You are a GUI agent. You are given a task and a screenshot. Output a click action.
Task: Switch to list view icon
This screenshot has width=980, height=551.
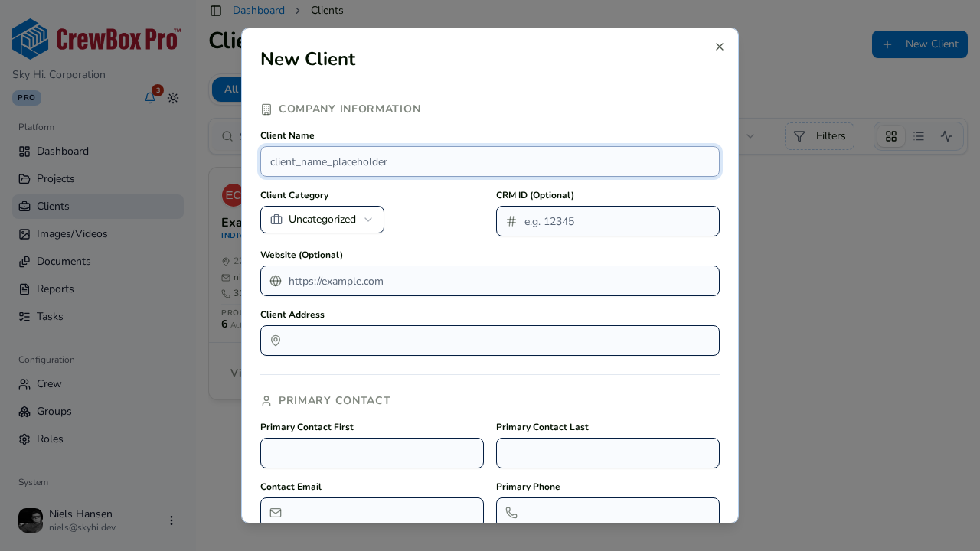click(x=919, y=136)
